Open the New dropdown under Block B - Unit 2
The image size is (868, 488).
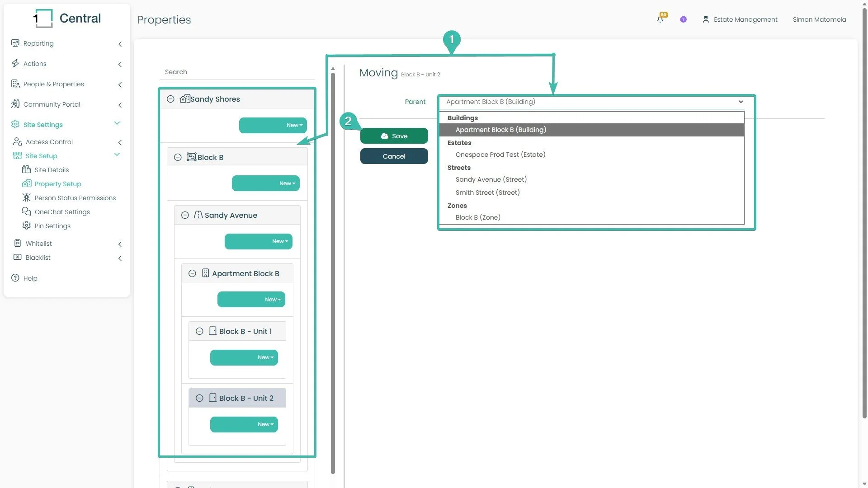244,424
